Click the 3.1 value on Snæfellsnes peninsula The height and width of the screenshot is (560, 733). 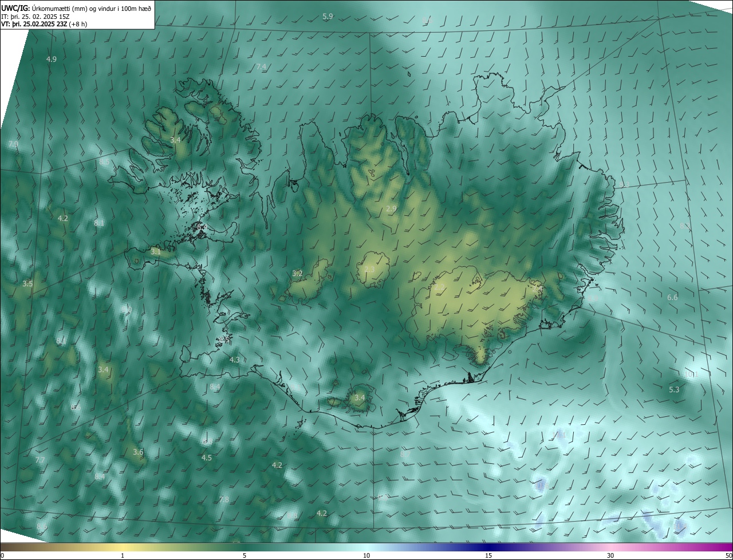[156, 251]
